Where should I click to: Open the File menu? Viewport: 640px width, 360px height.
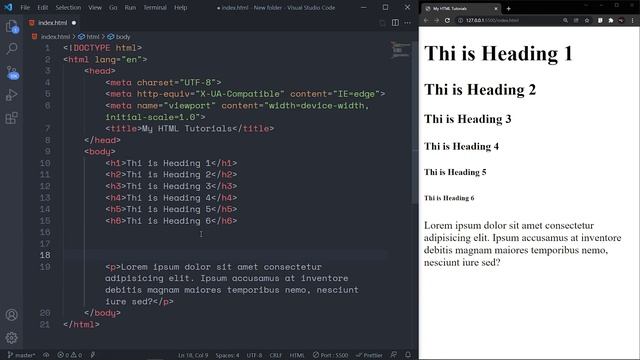point(25,7)
